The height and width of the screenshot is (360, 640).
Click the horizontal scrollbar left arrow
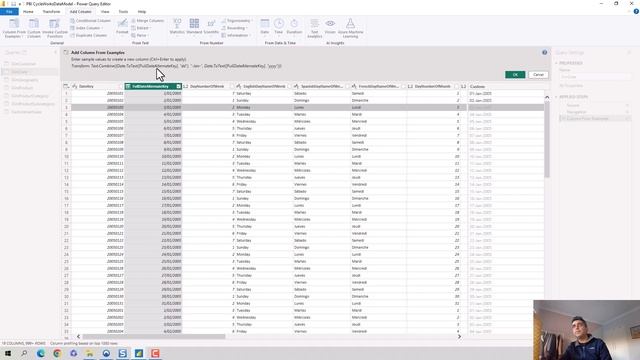tap(78, 337)
